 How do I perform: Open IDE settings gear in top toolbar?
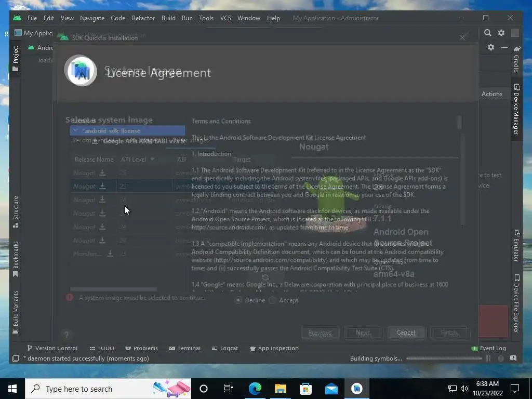[501, 33]
